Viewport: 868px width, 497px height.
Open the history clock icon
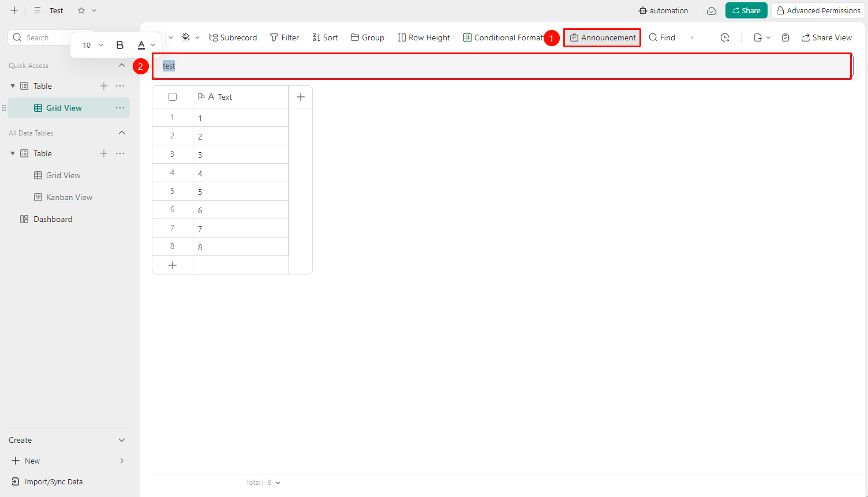725,37
